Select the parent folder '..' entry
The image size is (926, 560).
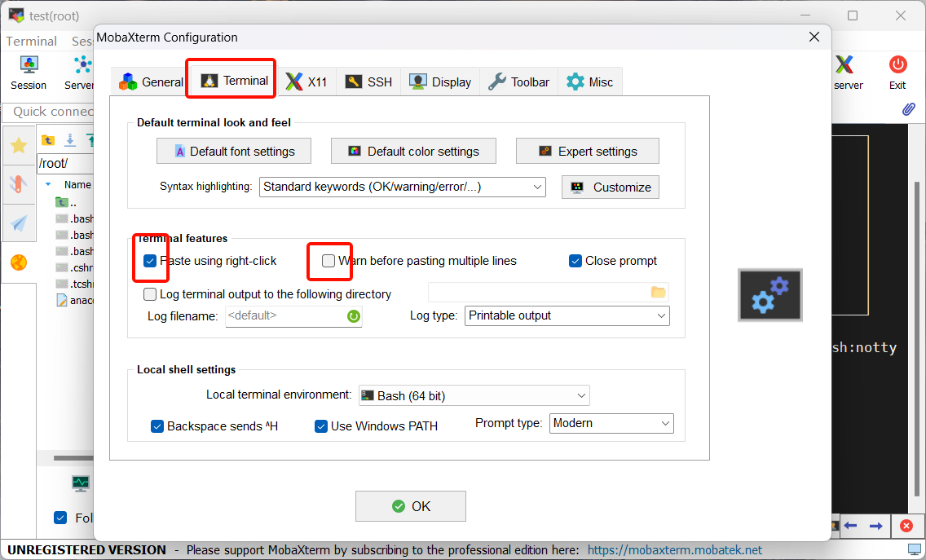point(66,203)
